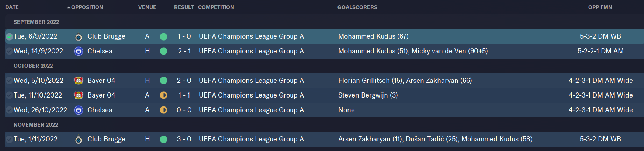
Task: Click the Chelsea crest in the 26/10/2022 match
Action: tap(79, 110)
